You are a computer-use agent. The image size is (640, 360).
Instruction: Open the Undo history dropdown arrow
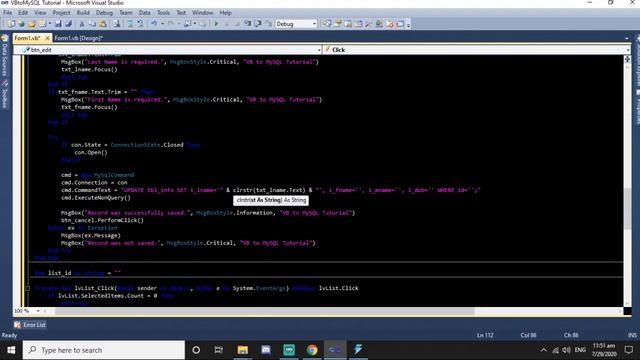click(x=162, y=24)
